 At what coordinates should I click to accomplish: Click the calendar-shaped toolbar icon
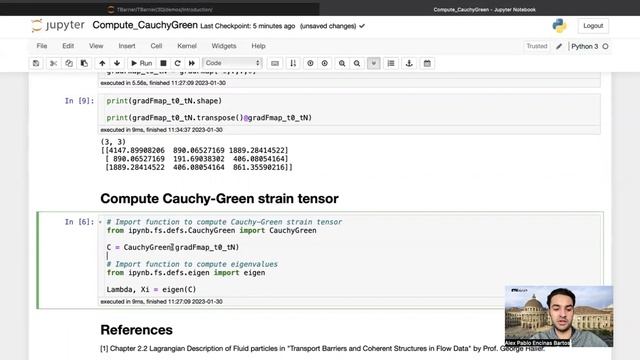(x=427, y=63)
